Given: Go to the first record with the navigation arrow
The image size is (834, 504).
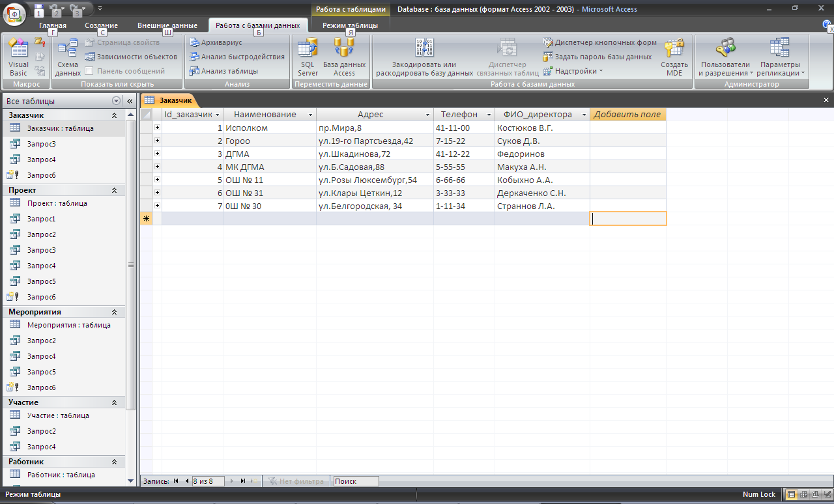Looking at the screenshot, I should pos(176,481).
